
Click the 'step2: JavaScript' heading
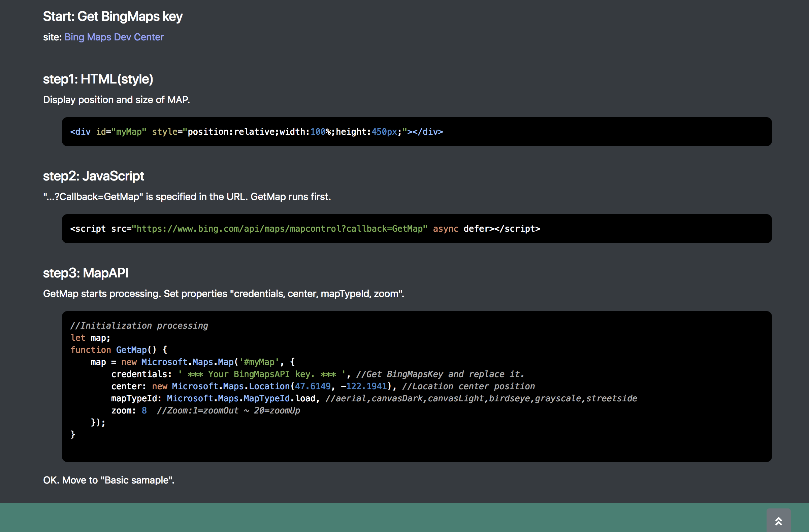(x=94, y=176)
